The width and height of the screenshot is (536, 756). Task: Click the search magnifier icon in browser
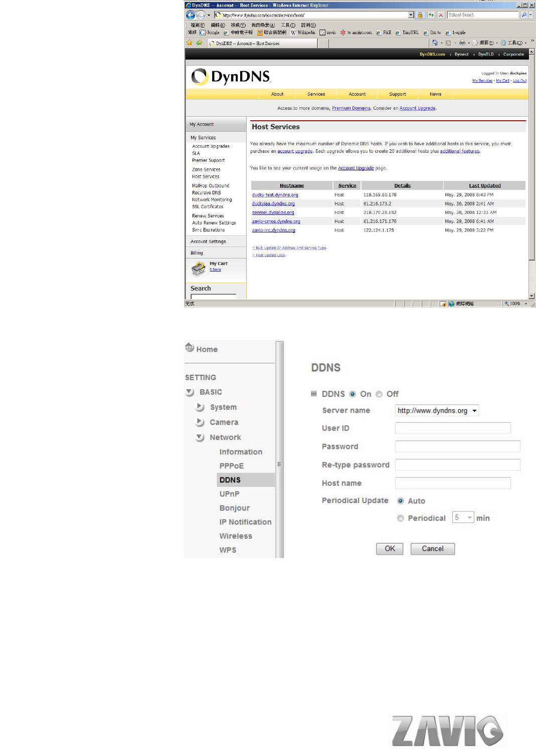coord(524,15)
